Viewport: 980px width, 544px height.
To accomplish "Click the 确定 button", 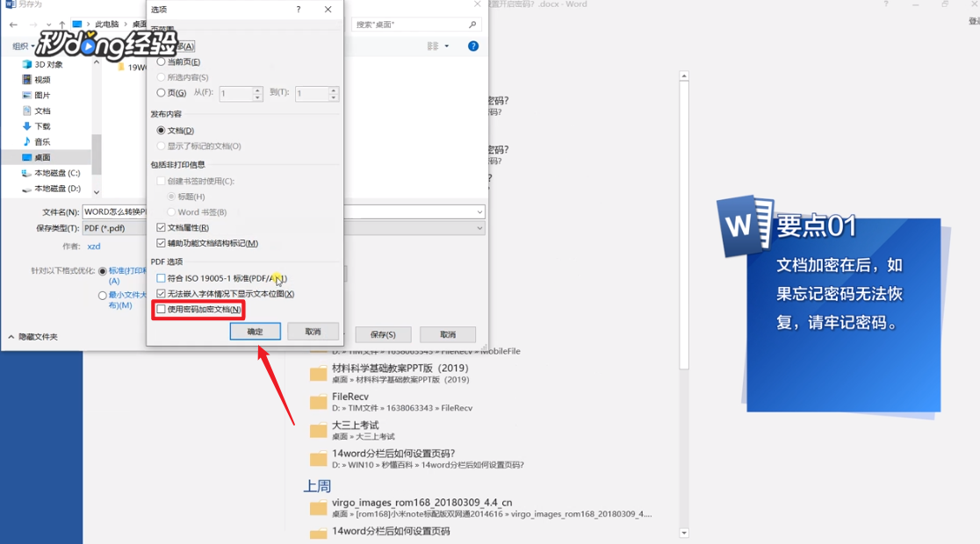I will click(256, 331).
